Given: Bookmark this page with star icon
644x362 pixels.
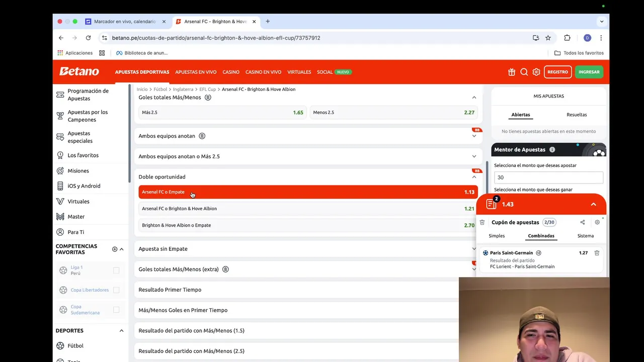Looking at the screenshot, I should pyautogui.click(x=548, y=38).
